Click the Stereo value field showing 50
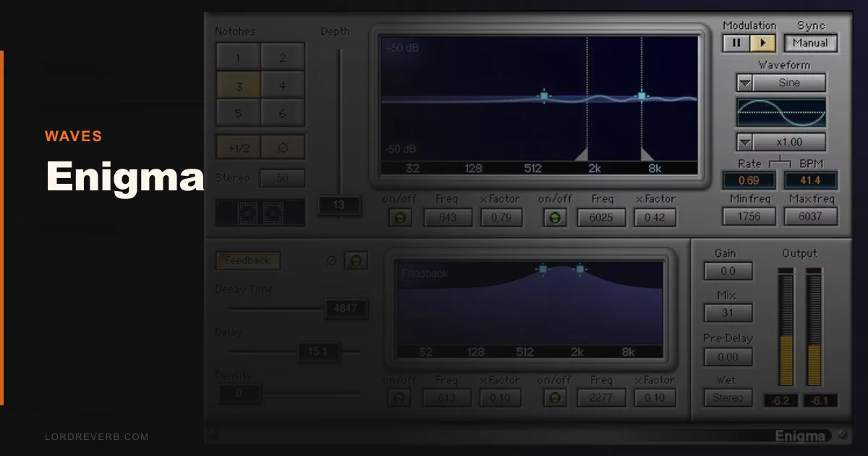This screenshot has height=456, width=868. pos(283,178)
